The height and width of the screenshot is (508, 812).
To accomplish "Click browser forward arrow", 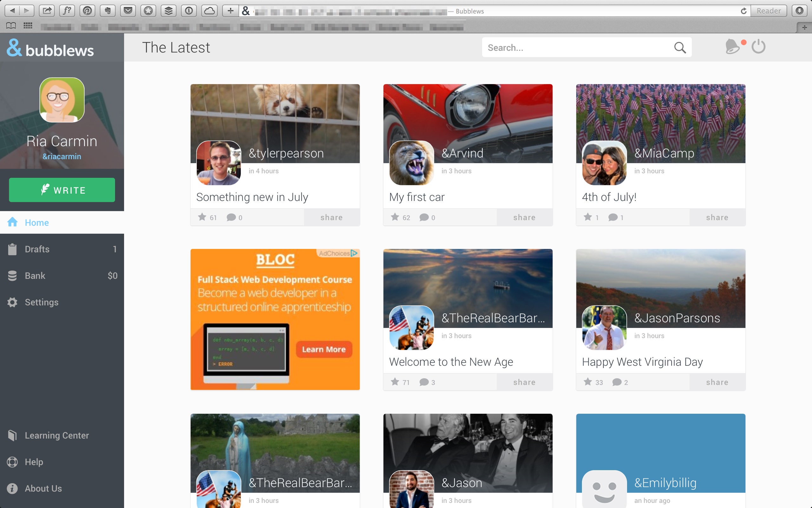I will tap(27, 11).
